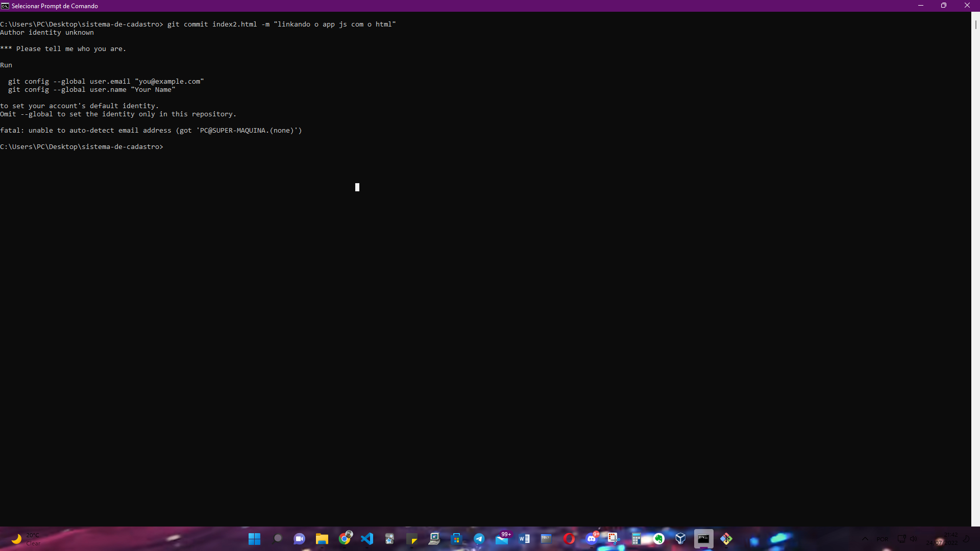The image size is (980, 551).
Task: Open the Command Prompt title bar system icon
Action: click(x=5, y=6)
